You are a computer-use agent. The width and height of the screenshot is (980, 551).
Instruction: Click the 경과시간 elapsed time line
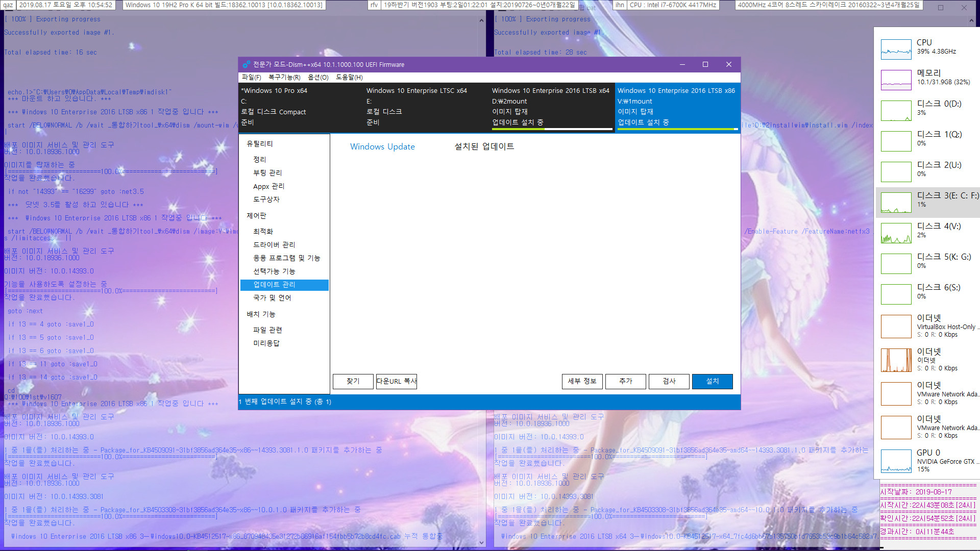(x=917, y=532)
